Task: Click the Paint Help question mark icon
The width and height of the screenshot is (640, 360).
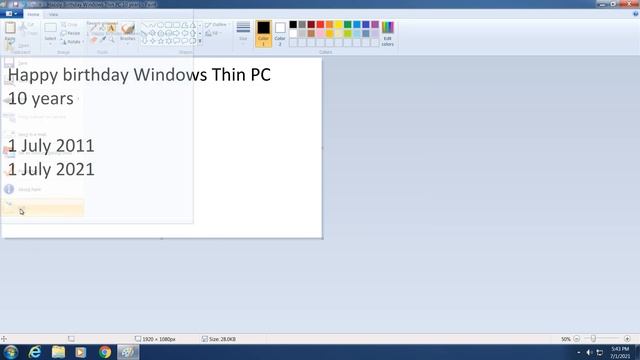Action: pos(636,14)
